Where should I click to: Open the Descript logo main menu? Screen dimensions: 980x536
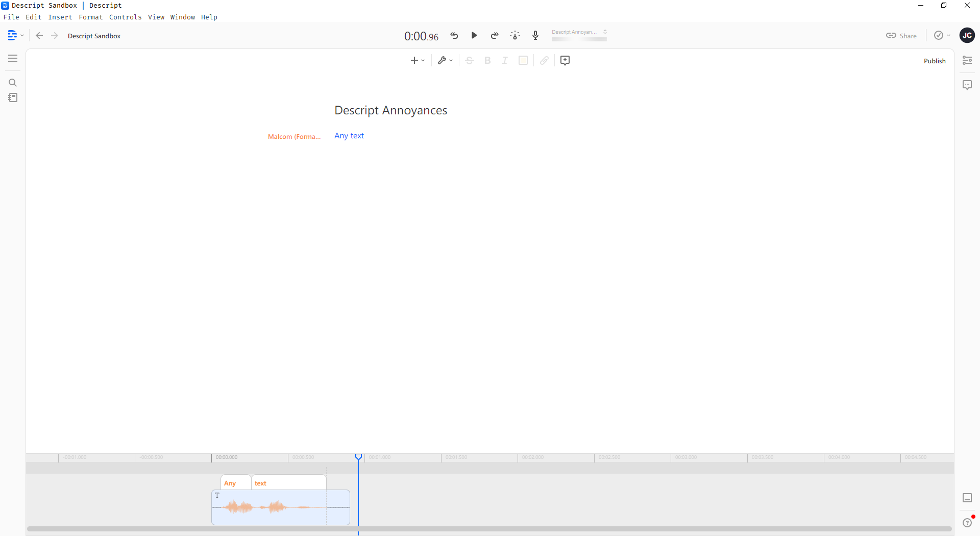click(x=12, y=35)
